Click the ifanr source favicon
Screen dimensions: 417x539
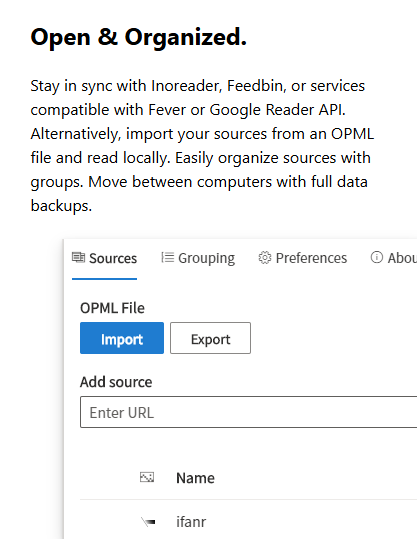(148, 522)
